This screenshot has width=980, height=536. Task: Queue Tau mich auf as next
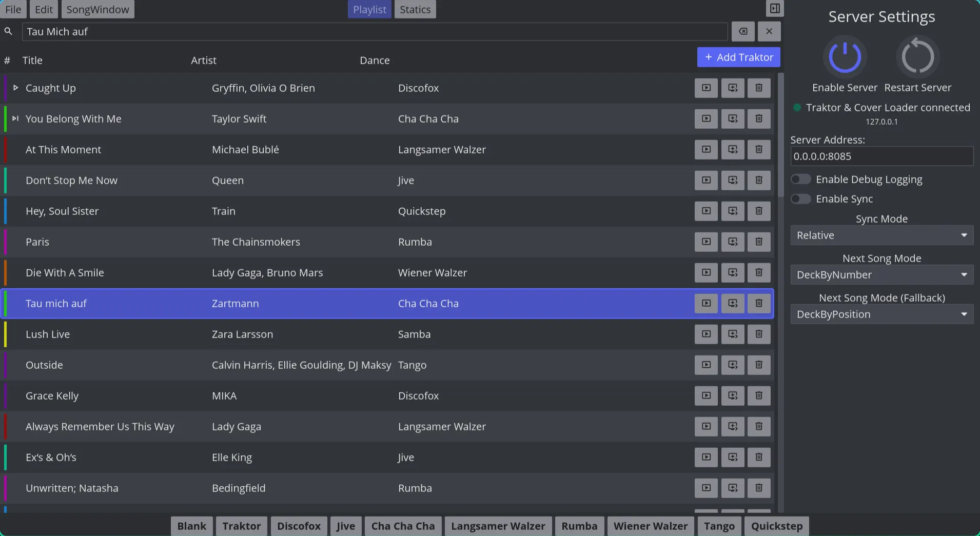(x=733, y=303)
